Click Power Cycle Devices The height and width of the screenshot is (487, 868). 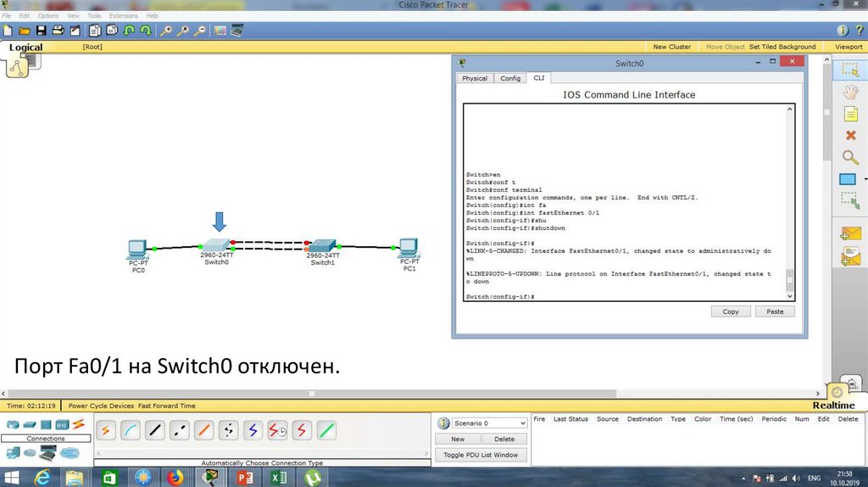[x=101, y=406]
